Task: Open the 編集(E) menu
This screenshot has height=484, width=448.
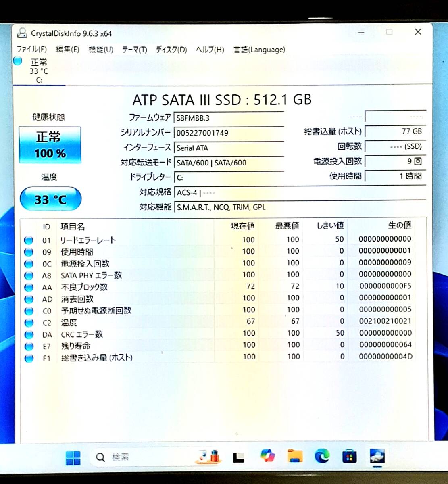Action: [67, 50]
